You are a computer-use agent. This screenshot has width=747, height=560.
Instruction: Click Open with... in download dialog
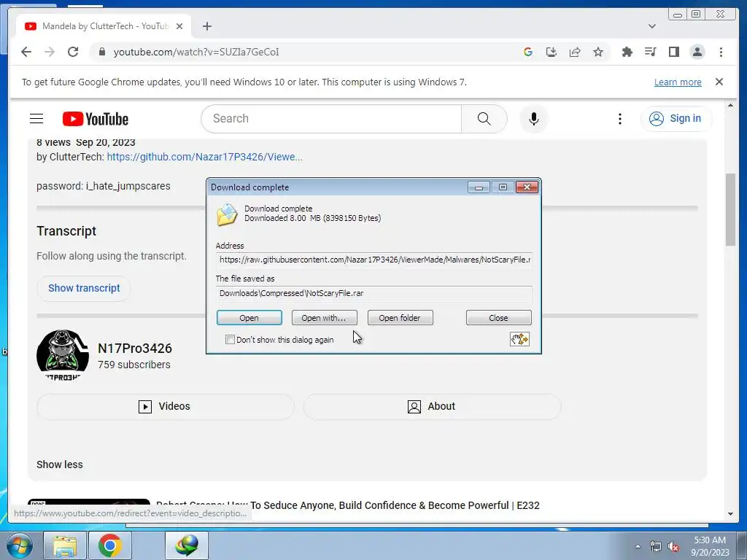pyautogui.click(x=324, y=318)
